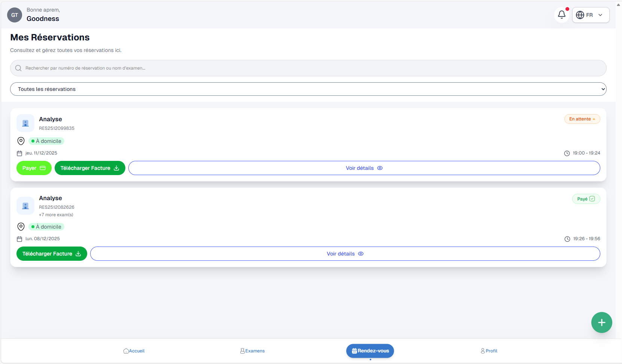The image size is (622, 364).
Task: Open the FR language dropdown
Action: pyautogui.click(x=591, y=15)
